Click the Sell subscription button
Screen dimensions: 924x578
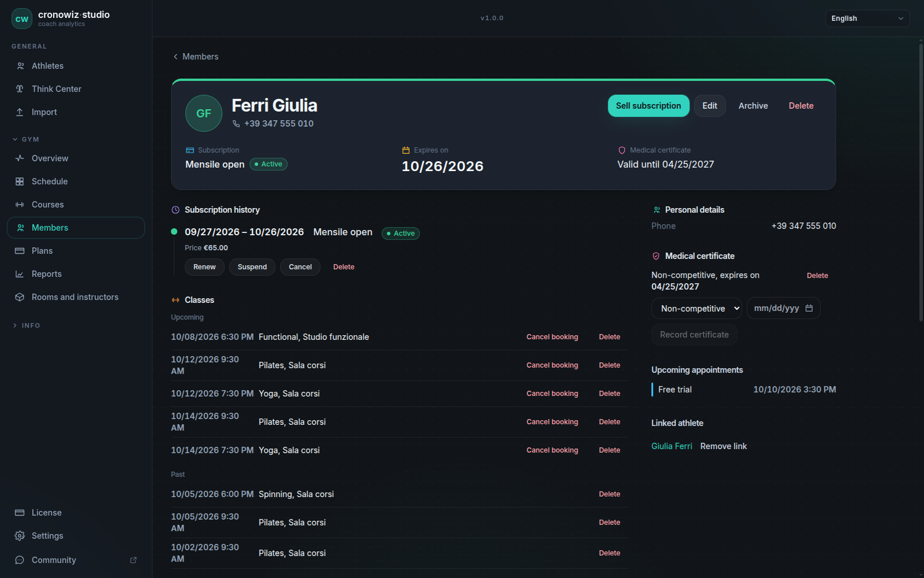(649, 106)
